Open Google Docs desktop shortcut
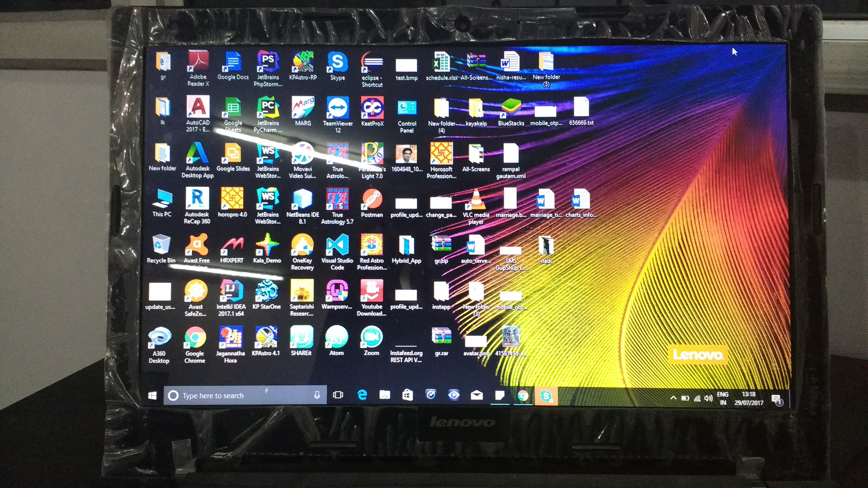 coord(233,66)
